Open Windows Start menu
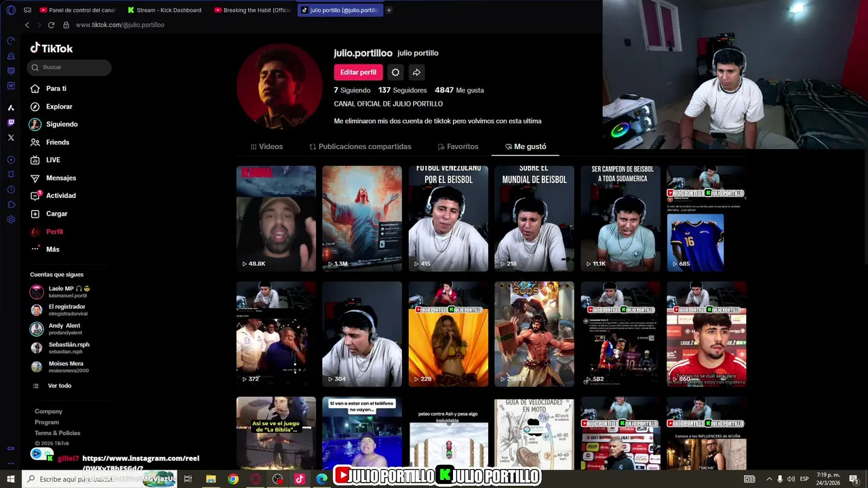868x488 pixels. coord(11,479)
